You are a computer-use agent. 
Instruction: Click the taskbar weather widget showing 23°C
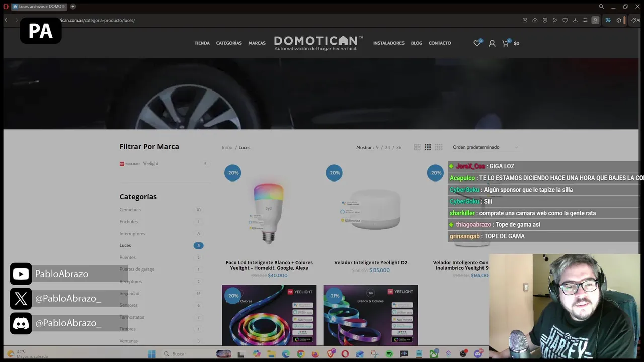tap(28, 354)
